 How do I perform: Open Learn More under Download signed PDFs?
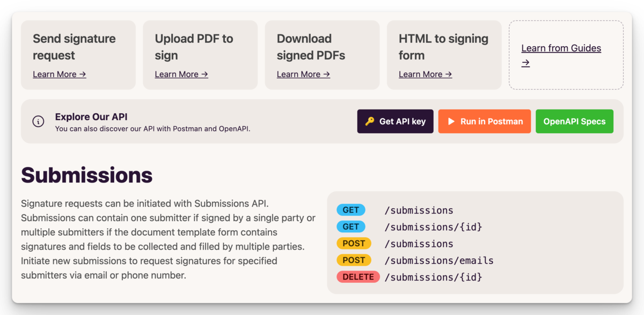click(x=303, y=74)
